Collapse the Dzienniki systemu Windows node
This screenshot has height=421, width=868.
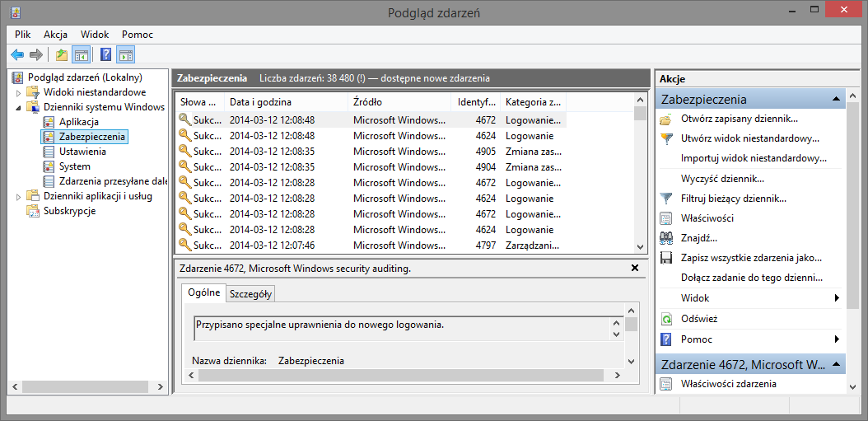pyautogui.click(x=18, y=107)
